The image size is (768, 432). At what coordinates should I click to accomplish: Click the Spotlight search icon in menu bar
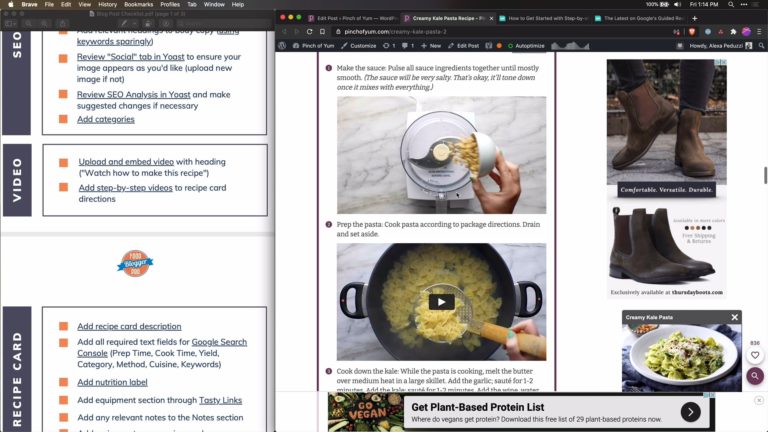pos(731,4)
